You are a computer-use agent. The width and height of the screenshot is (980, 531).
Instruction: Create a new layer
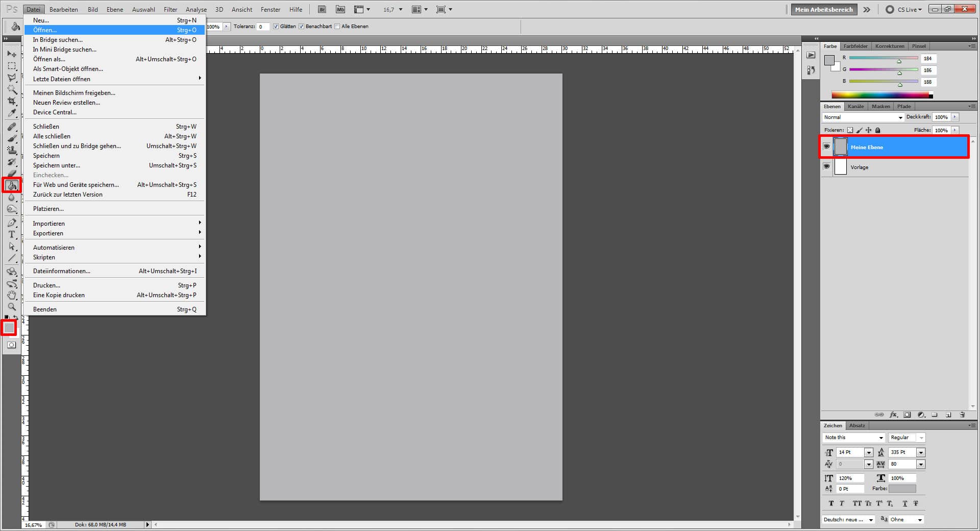coord(948,415)
